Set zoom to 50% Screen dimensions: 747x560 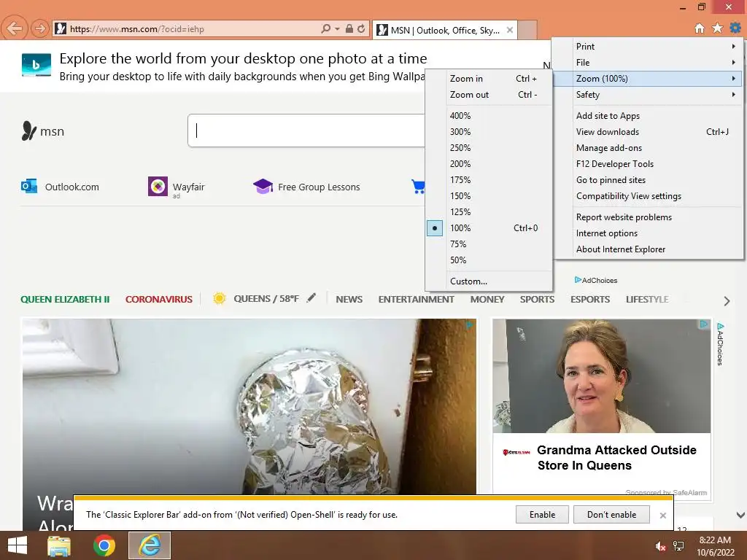[489, 260]
